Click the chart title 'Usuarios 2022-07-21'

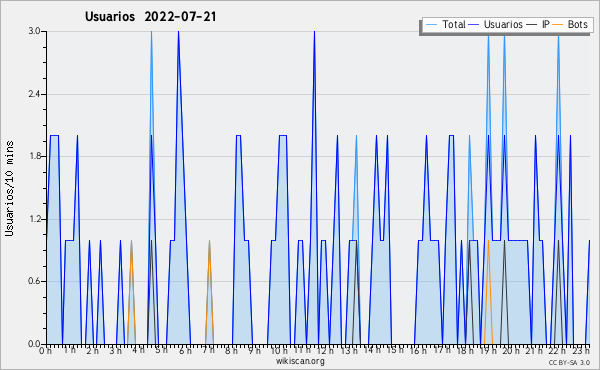[x=150, y=17]
